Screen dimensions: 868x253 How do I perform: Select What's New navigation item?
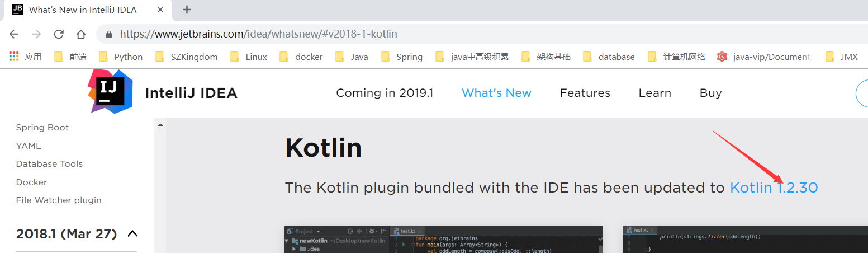click(x=496, y=93)
